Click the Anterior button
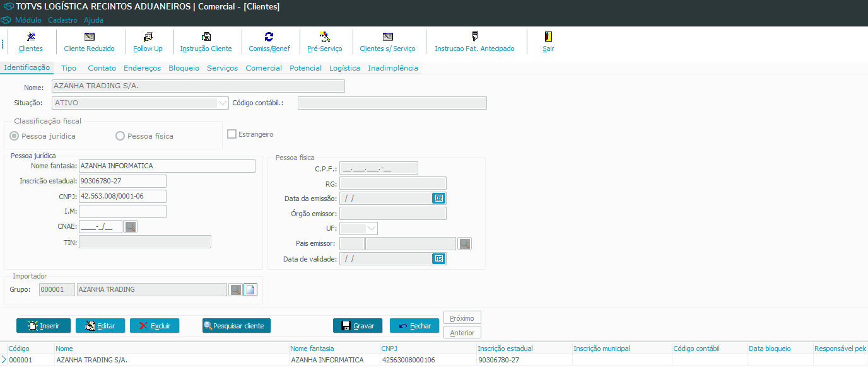The width and height of the screenshot is (868, 392). pos(462,333)
